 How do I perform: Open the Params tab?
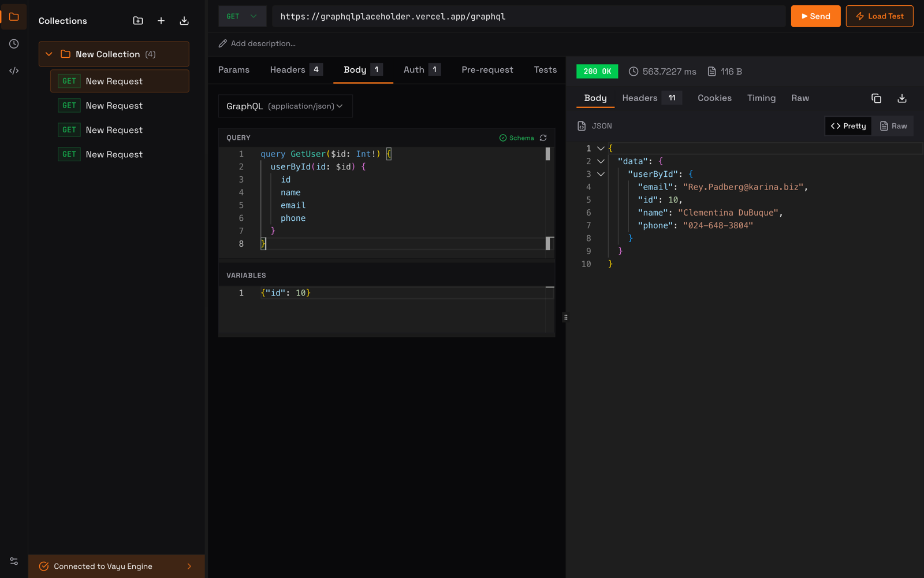coord(234,70)
